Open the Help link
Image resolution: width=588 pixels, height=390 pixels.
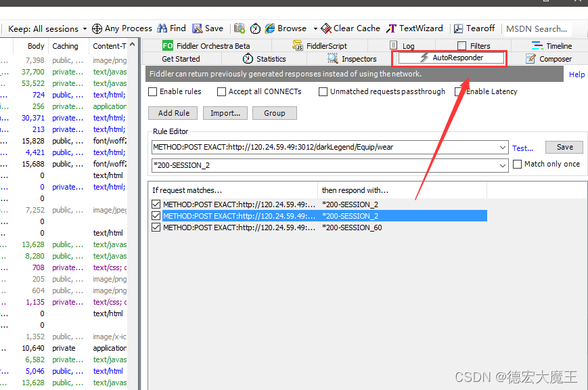point(576,74)
